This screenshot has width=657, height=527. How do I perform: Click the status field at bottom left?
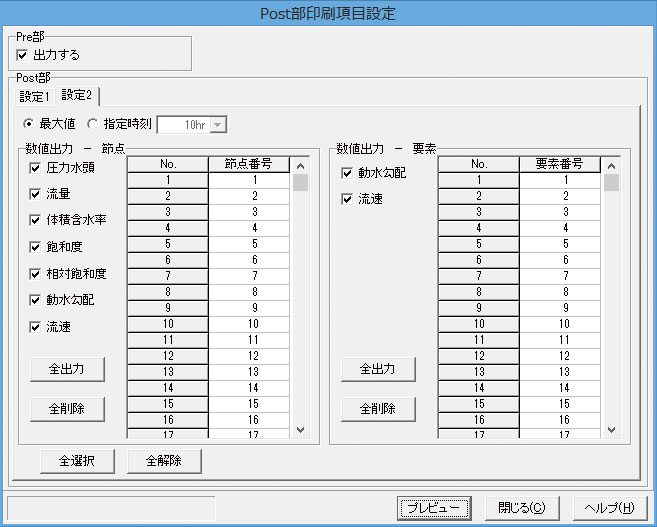(x=111, y=509)
